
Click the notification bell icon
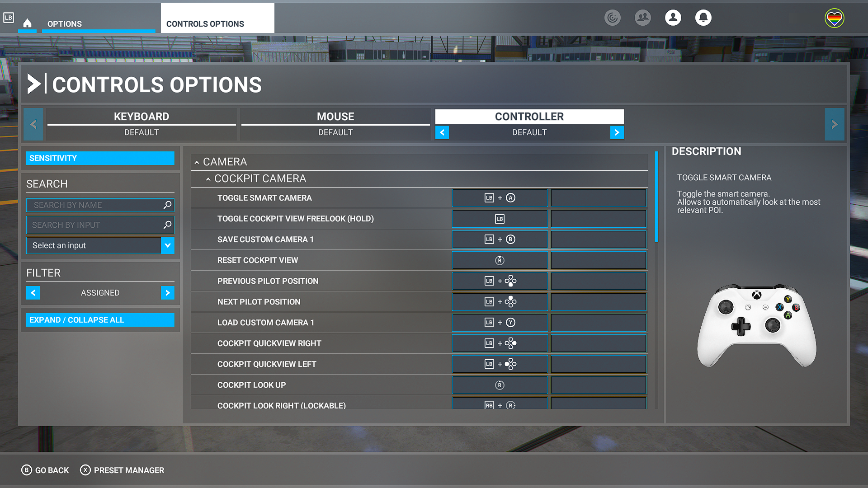point(703,17)
